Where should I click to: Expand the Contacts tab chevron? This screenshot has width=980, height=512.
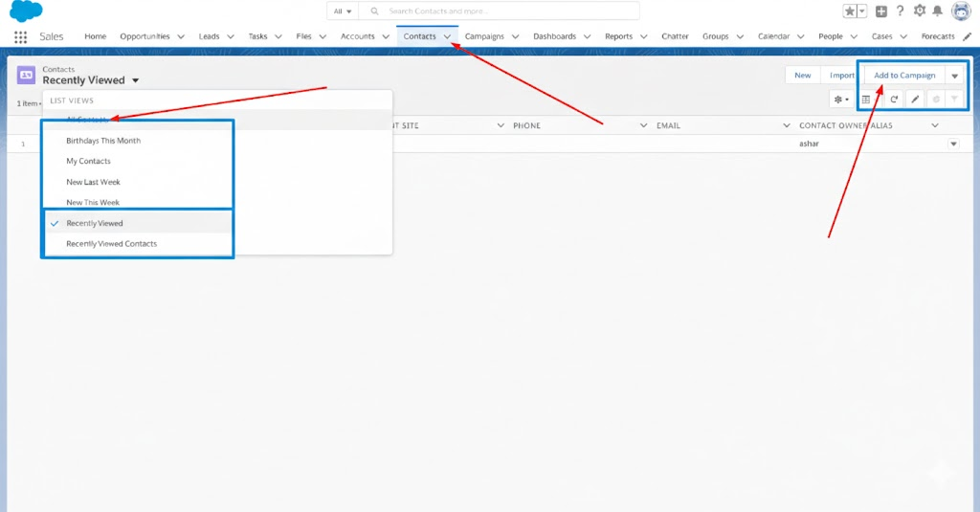tap(447, 36)
